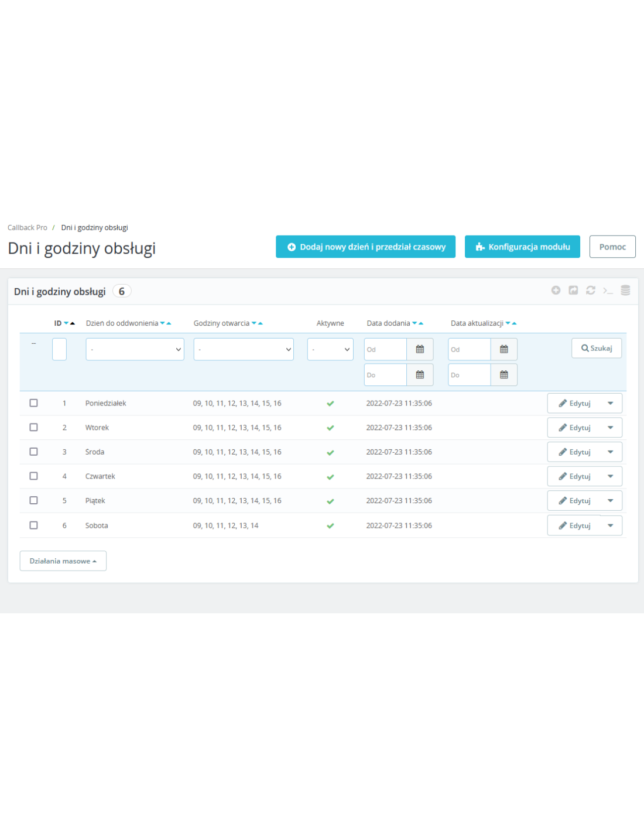Select the Czwartek row checkbox
Image resolution: width=644 pixels, height=833 pixels.
click(x=33, y=476)
